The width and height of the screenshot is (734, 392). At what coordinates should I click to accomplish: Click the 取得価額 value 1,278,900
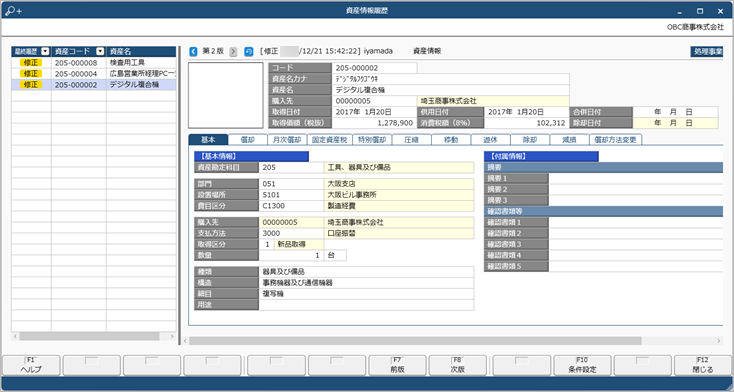pos(374,123)
